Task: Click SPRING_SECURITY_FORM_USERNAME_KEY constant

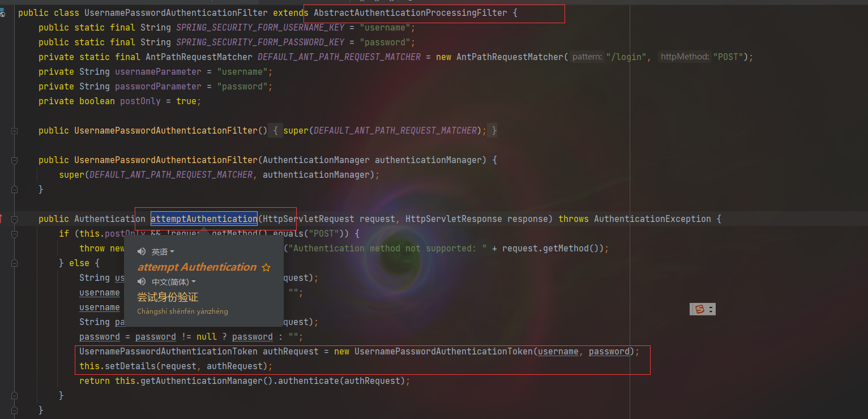Action: [x=260, y=28]
